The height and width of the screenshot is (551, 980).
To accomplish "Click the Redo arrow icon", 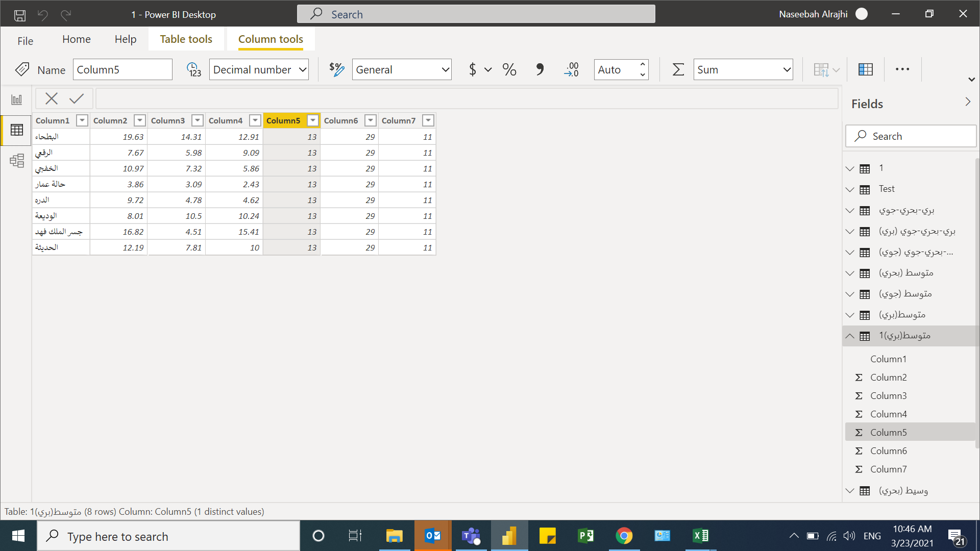I will 66,15.
